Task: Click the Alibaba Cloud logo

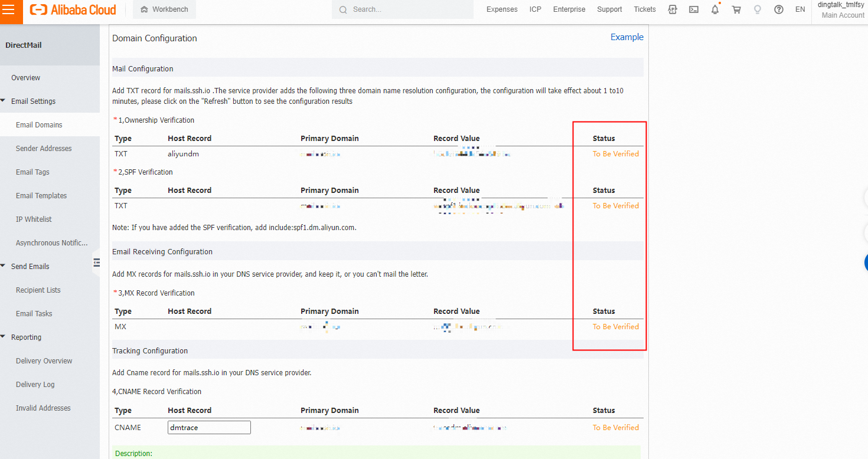Action: click(x=73, y=10)
